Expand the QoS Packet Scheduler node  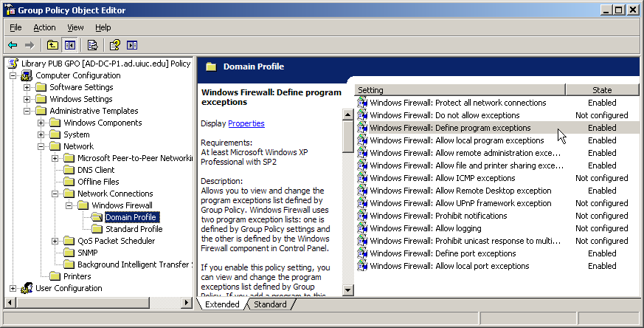55,241
